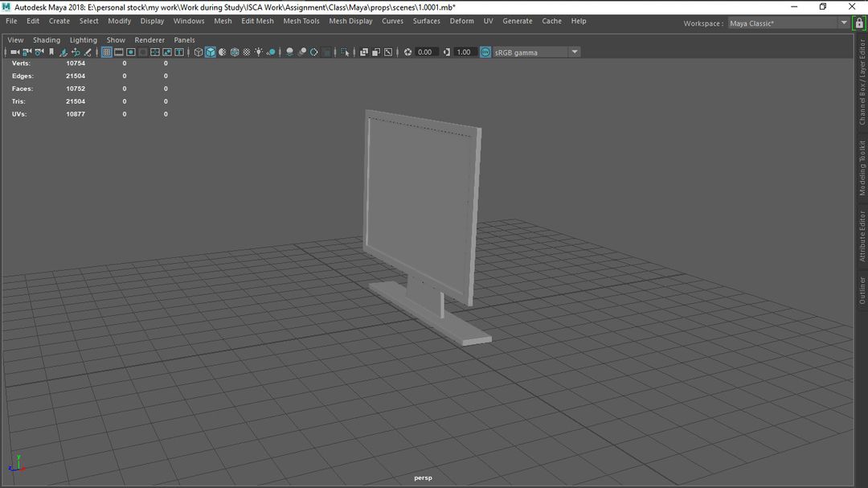
Task: Enable Screen Space Ambient Occlusion icon
Action: 289,52
